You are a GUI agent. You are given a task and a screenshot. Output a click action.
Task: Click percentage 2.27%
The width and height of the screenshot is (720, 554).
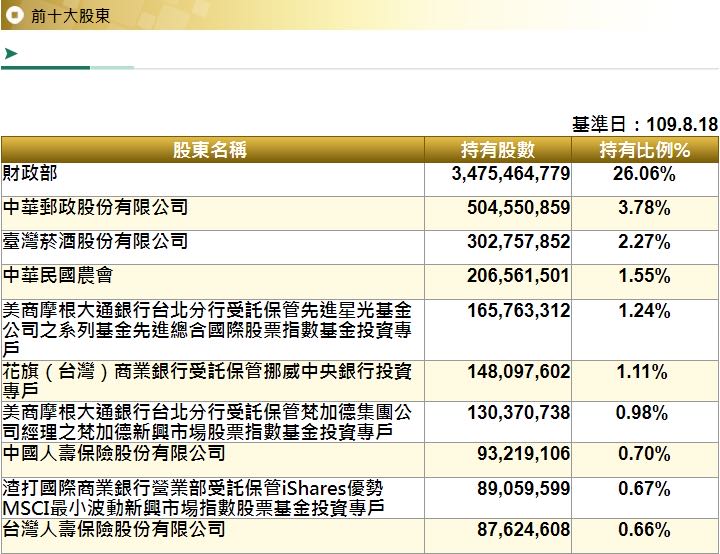tap(644, 242)
